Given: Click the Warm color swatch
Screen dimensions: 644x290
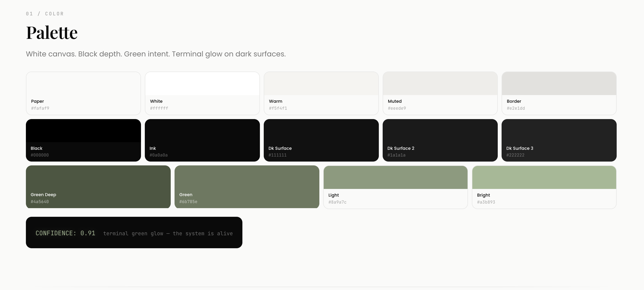Looking at the screenshot, I should tap(321, 93).
